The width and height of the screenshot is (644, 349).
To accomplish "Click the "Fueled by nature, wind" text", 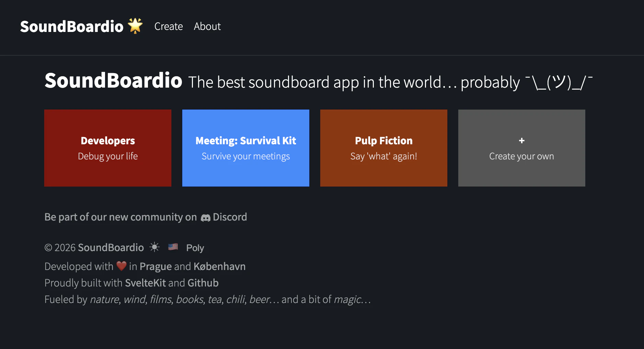I will (x=208, y=300).
